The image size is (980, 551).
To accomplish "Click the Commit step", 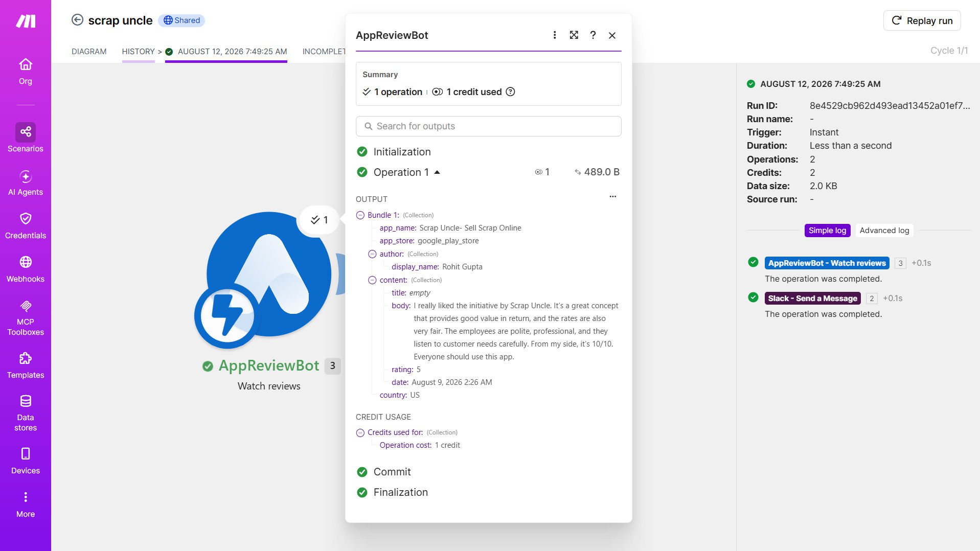I will [x=392, y=472].
